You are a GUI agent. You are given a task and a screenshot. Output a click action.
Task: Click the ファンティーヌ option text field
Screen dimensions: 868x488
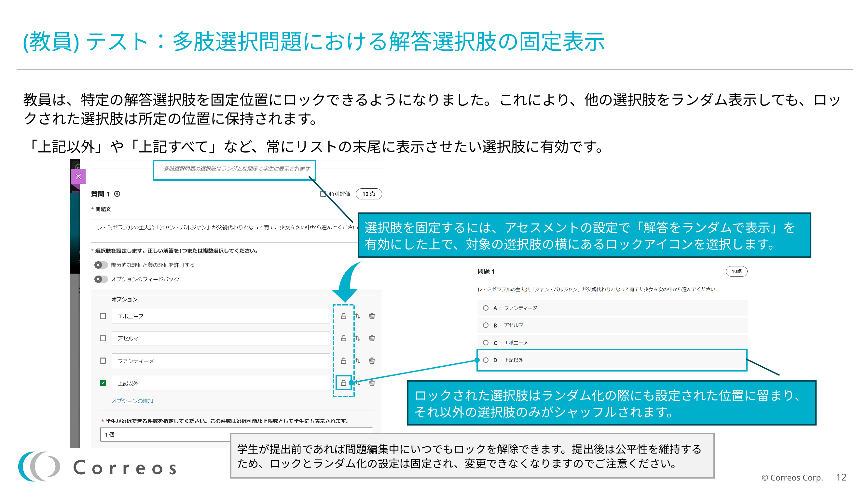pyautogui.click(x=221, y=361)
